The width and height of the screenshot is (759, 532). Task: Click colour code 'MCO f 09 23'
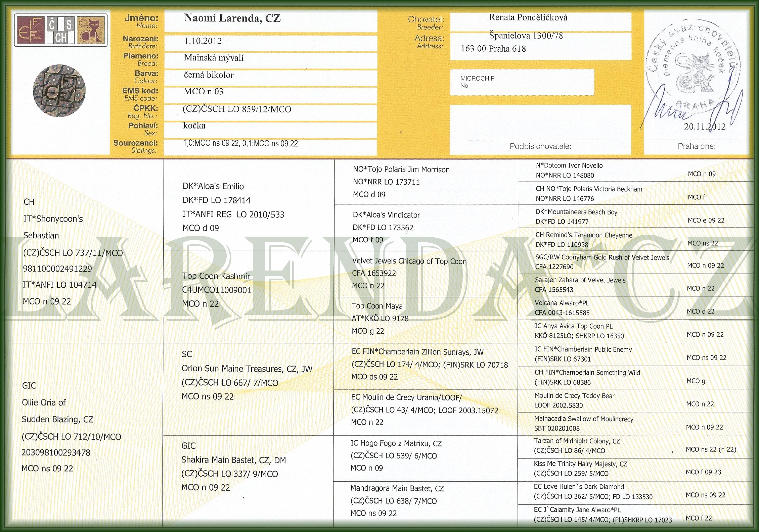click(x=704, y=472)
